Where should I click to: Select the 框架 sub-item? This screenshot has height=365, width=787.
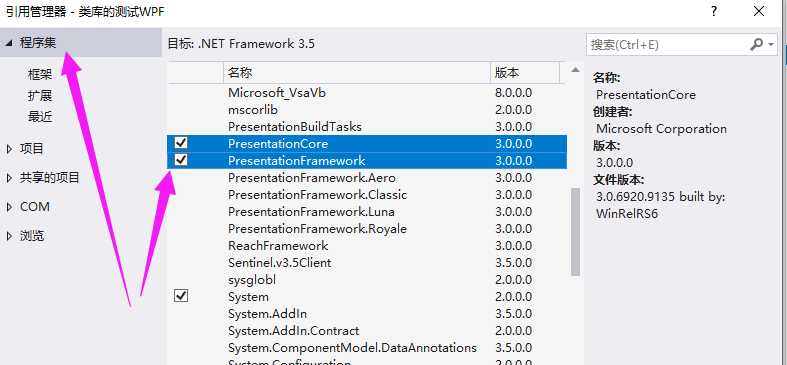click(x=40, y=74)
